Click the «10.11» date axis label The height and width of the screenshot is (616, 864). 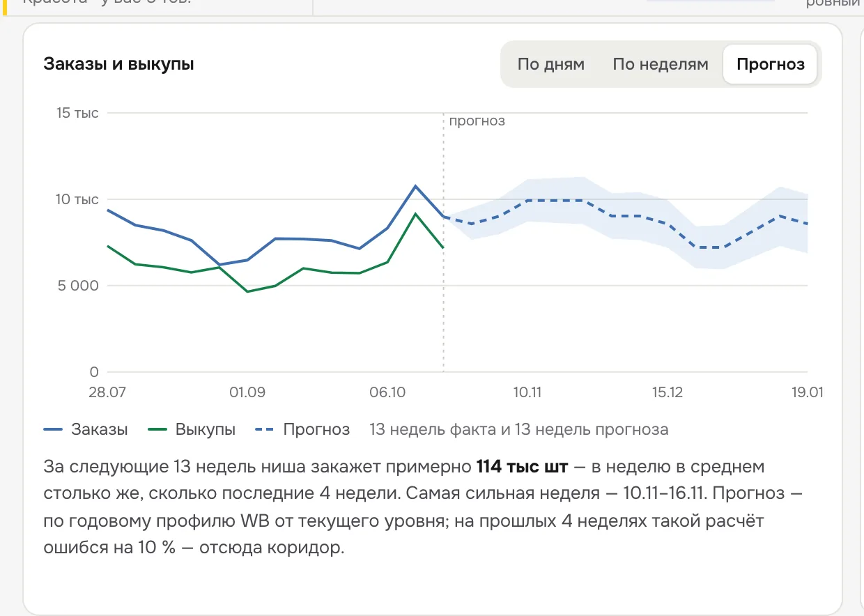click(x=527, y=392)
